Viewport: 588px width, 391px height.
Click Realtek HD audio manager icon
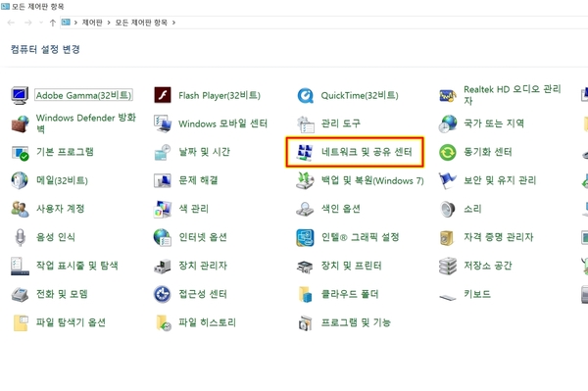(448, 96)
